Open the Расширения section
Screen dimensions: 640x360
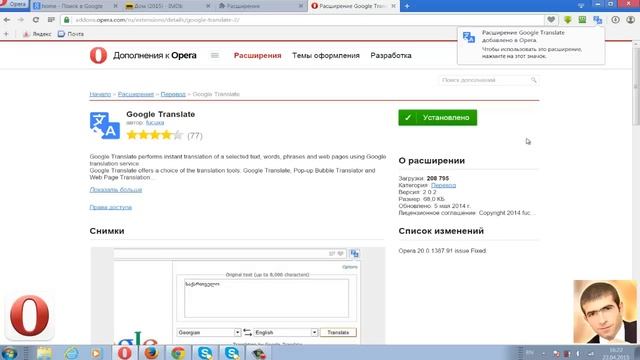pos(258,56)
